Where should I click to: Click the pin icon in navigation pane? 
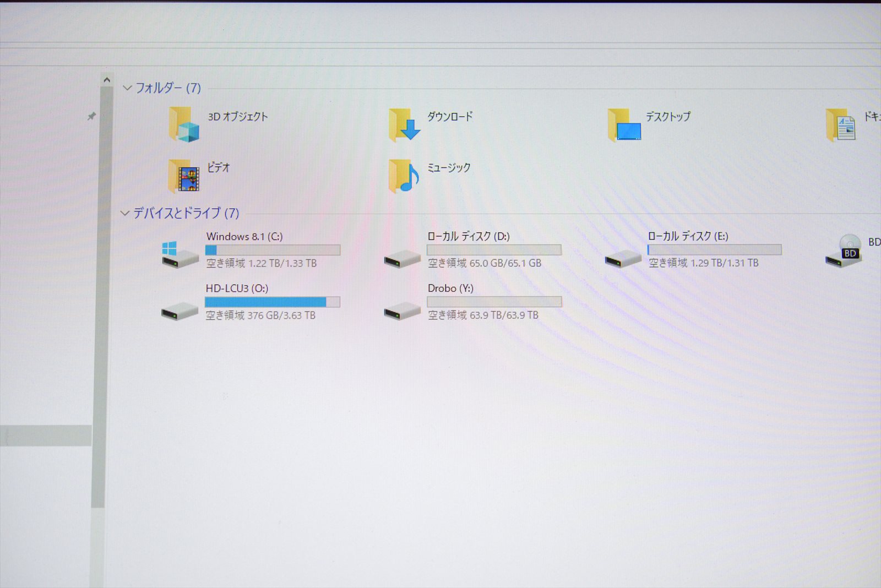[x=91, y=116]
